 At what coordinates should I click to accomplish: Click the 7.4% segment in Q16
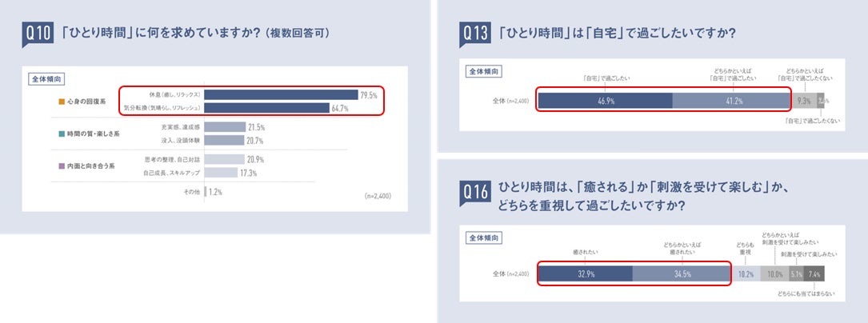coord(814,273)
